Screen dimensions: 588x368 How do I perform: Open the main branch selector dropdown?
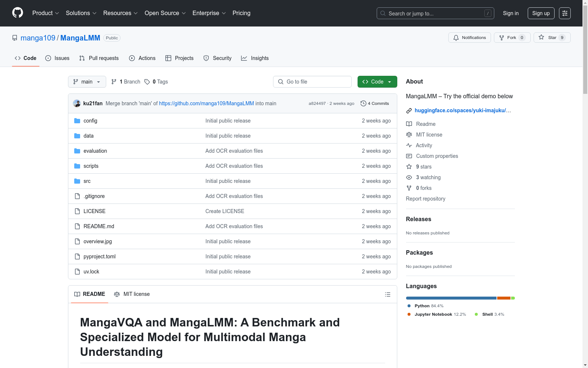(87, 82)
